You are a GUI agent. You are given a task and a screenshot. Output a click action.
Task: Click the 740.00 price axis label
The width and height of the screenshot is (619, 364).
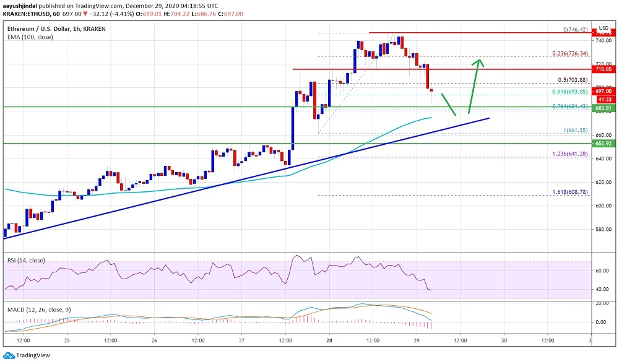pyautogui.click(x=604, y=41)
